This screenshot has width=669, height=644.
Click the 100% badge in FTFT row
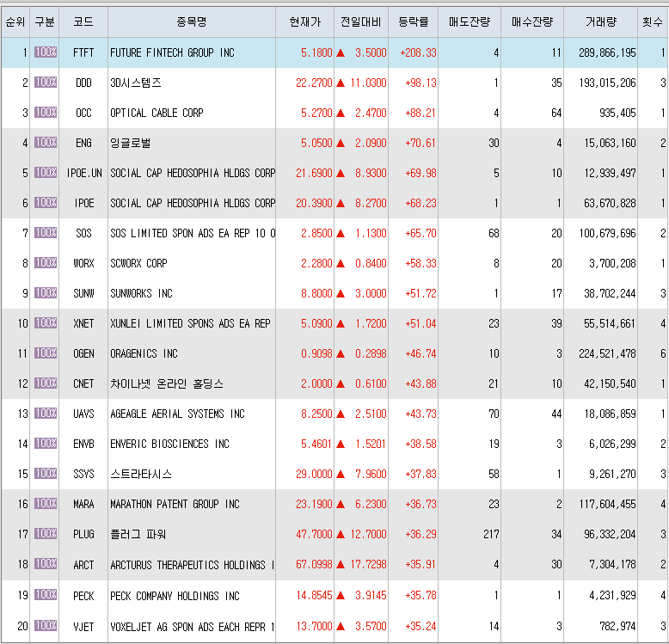[46, 52]
